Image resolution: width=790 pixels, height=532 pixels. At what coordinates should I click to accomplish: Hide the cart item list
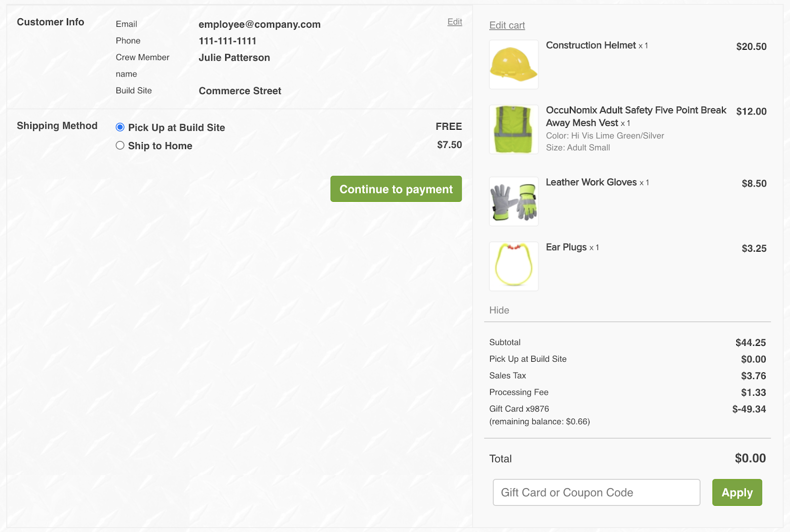(x=499, y=310)
